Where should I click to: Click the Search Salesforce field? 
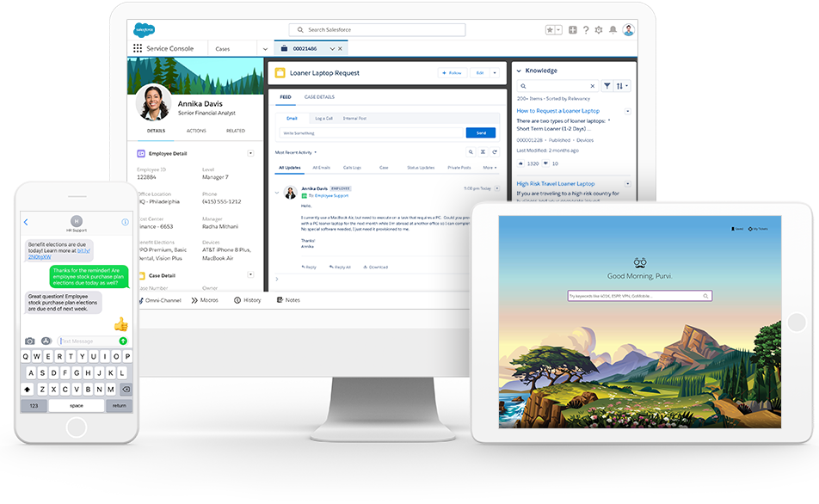coord(377,30)
